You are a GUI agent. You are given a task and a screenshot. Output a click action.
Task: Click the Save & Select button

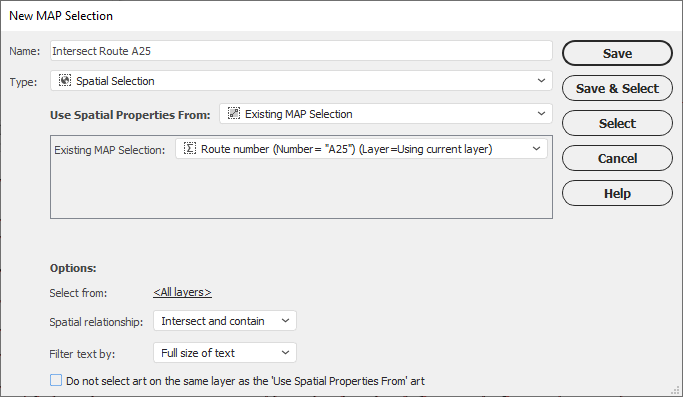point(617,88)
